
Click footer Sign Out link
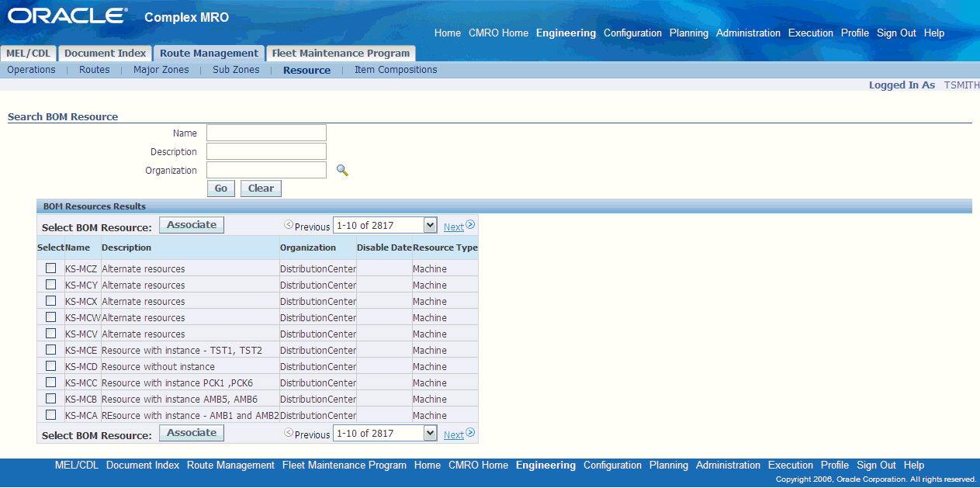tap(876, 466)
